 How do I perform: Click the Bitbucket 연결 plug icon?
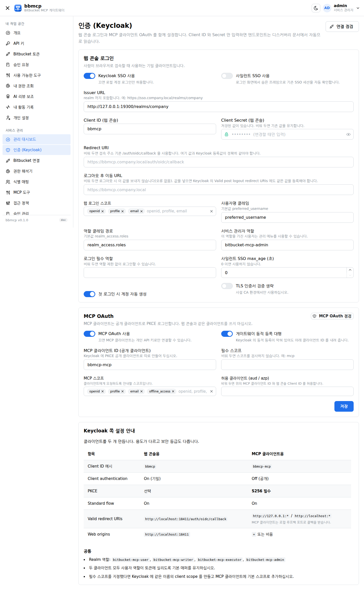[8, 161]
